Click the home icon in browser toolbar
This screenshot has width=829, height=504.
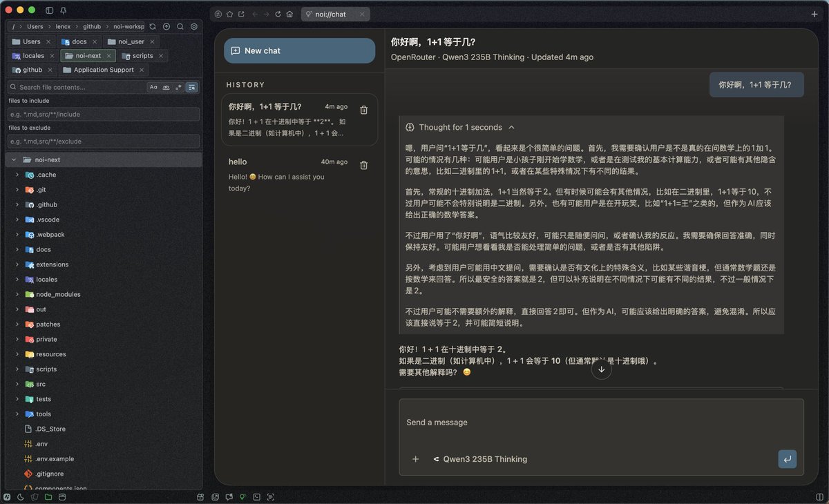[289, 14]
